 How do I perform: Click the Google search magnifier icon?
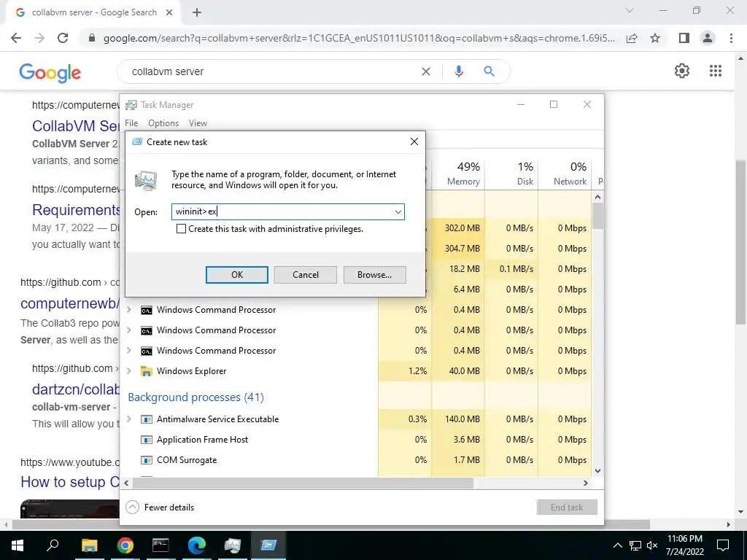point(489,71)
